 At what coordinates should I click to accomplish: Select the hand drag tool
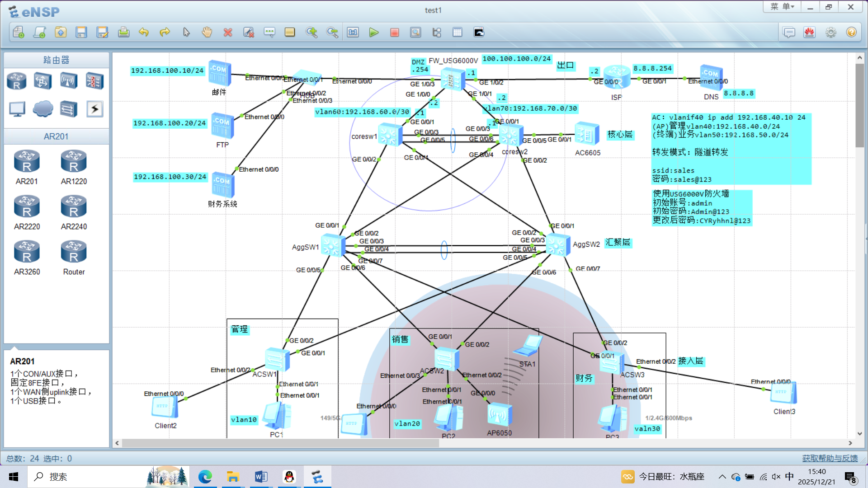[207, 32]
